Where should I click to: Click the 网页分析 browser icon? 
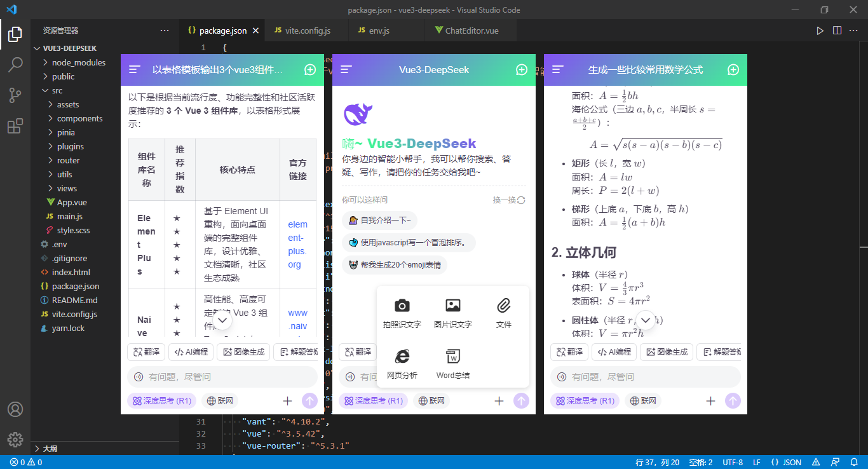tap(402, 356)
